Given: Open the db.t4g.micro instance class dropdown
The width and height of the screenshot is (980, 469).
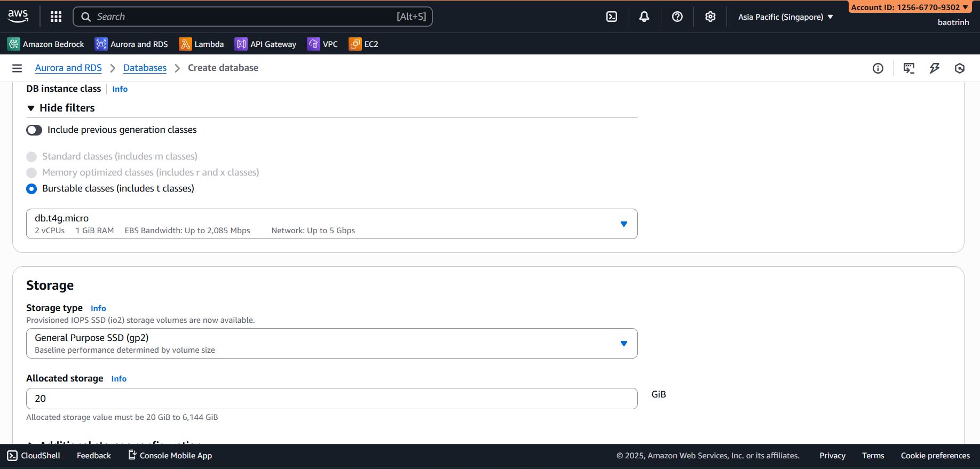Looking at the screenshot, I should click(331, 224).
